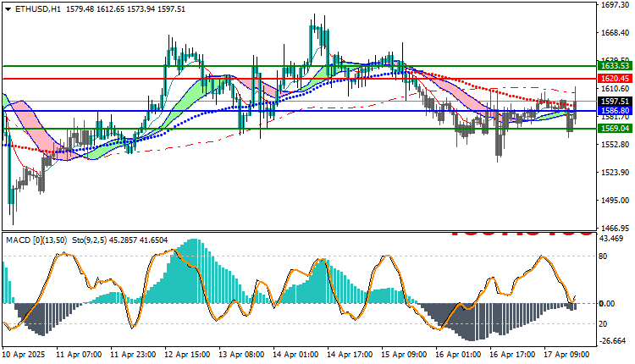Click the 1610.60 price scale value
This screenshot has height=364, width=635.
(x=616, y=88)
